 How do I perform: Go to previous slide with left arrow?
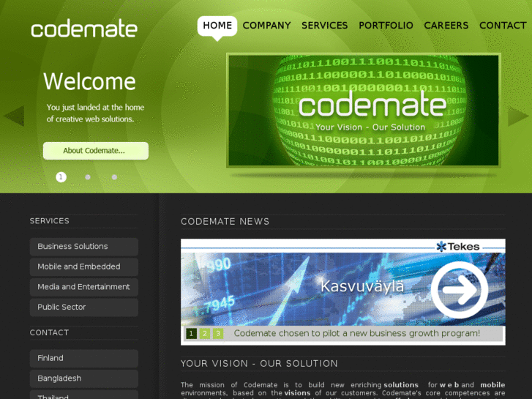[14, 116]
